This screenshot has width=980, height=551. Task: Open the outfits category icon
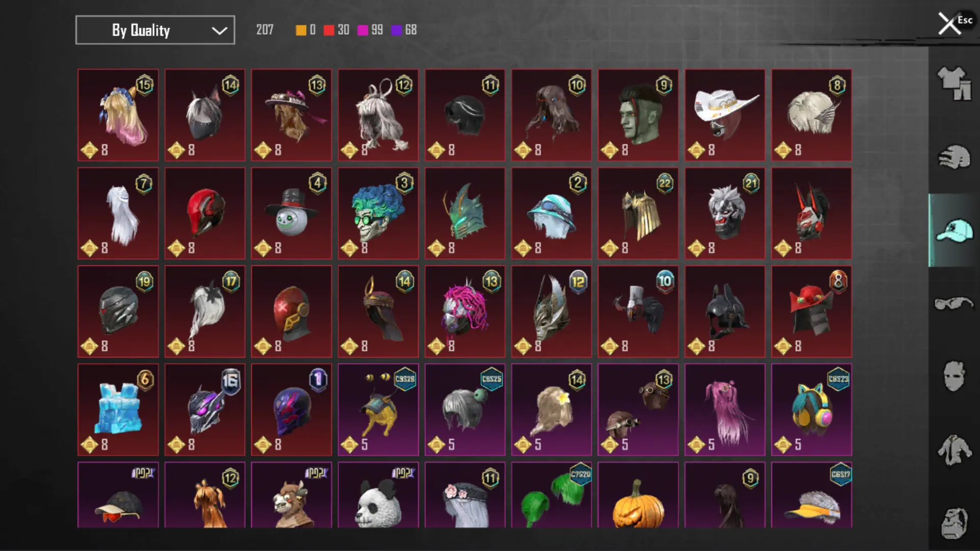pyautogui.click(x=954, y=84)
